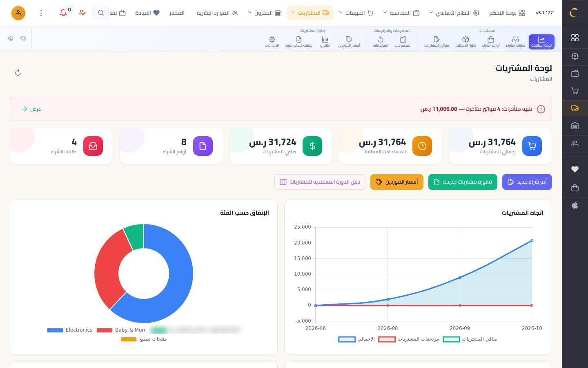Open دليل الدورة المستندية للمشتريات
This screenshot has height=368, width=588.
[x=320, y=182]
